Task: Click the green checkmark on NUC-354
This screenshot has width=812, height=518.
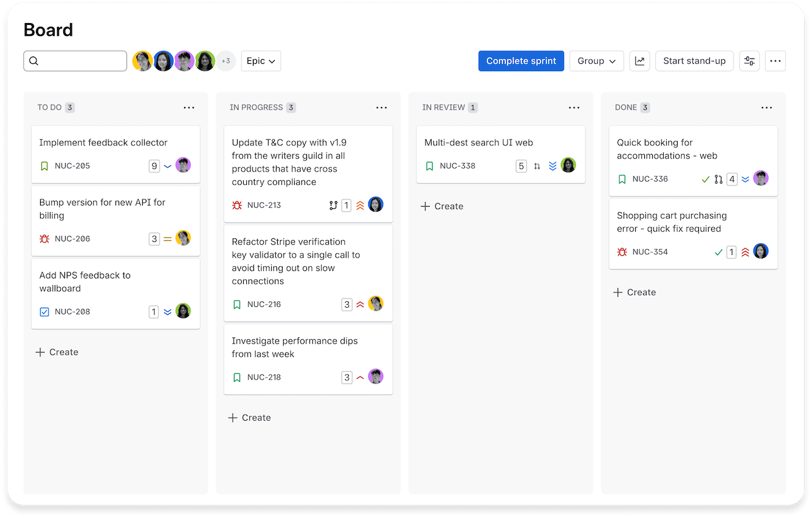Action: pyautogui.click(x=718, y=252)
